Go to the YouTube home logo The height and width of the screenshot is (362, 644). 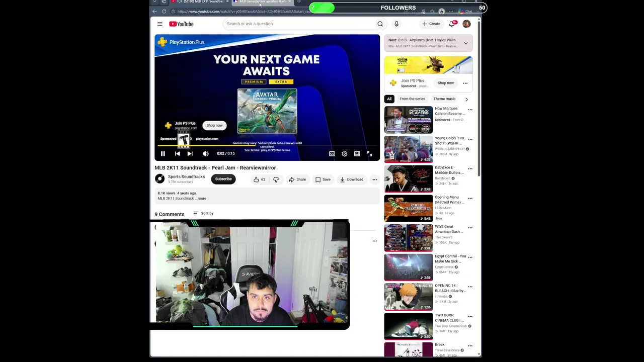click(181, 24)
